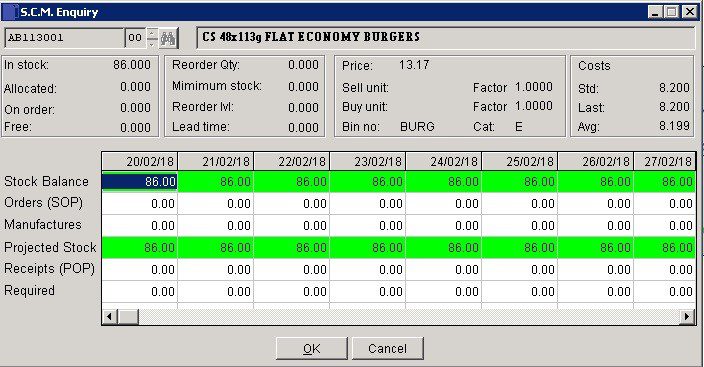
Task: Click the 00 suffix field
Action: click(136, 38)
